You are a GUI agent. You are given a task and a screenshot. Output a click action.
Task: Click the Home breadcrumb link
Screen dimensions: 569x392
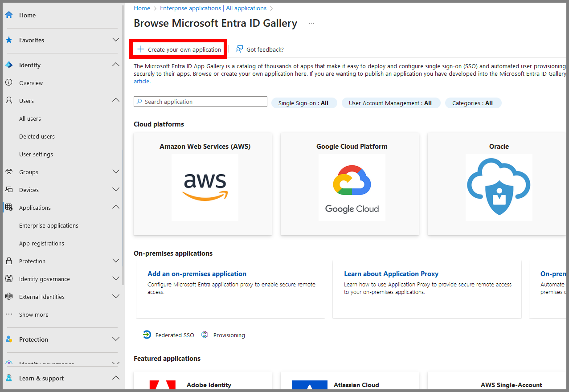pos(142,8)
